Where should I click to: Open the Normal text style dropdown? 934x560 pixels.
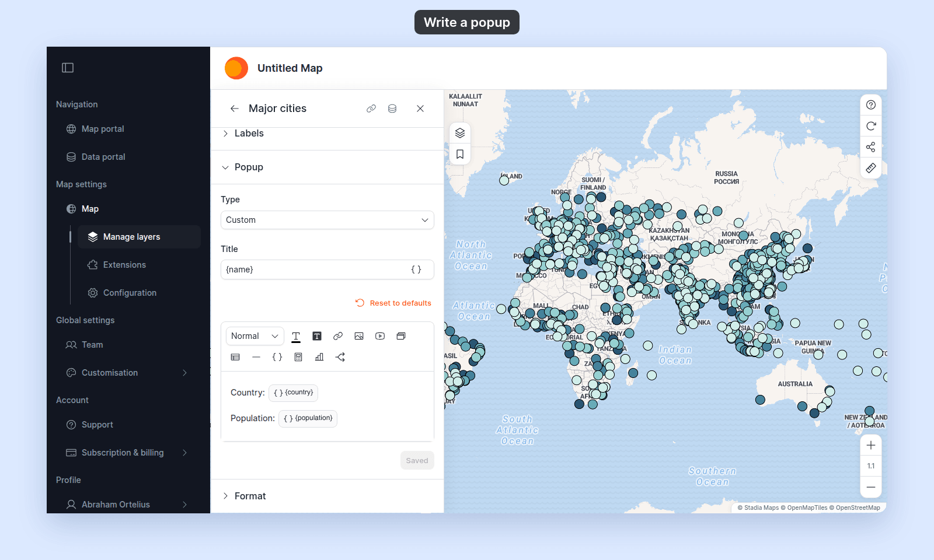pyautogui.click(x=255, y=336)
